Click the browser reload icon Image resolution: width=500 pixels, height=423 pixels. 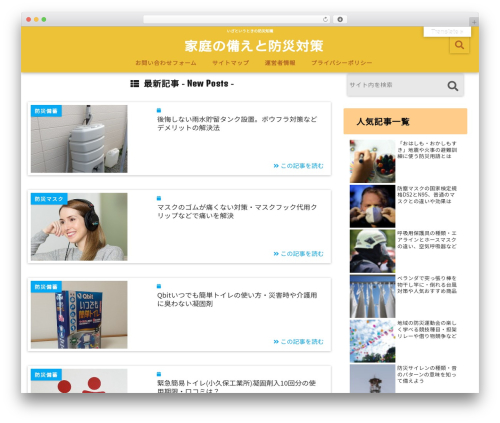[325, 20]
